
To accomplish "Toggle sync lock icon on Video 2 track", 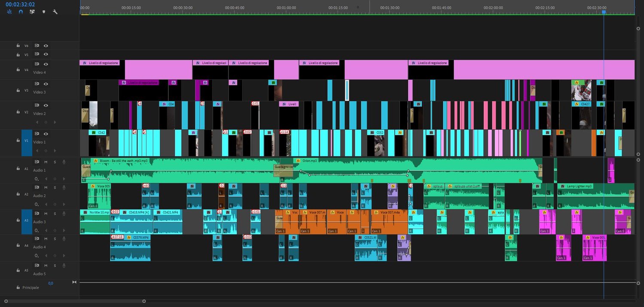I will click(x=37, y=105).
